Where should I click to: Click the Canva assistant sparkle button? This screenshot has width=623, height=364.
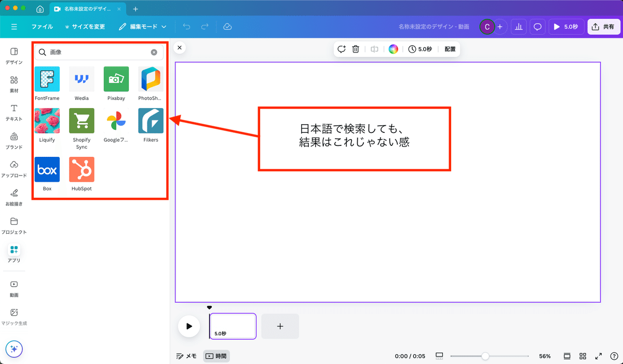coord(14,349)
